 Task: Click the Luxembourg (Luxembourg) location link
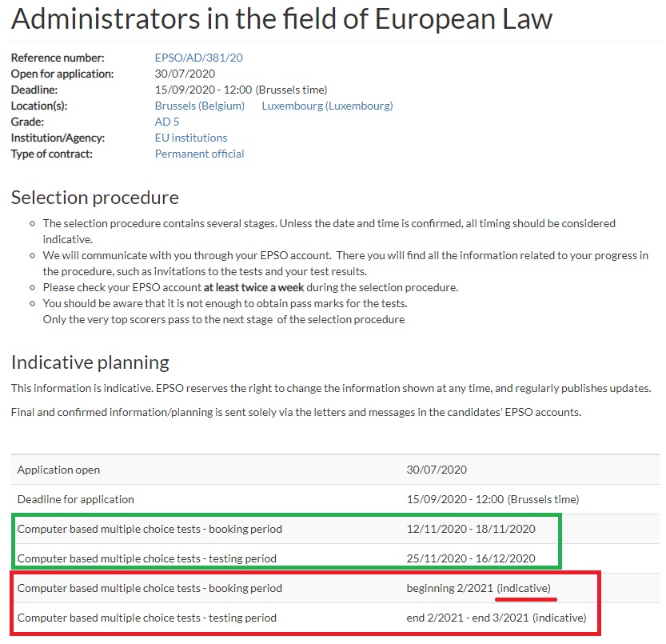point(327,106)
